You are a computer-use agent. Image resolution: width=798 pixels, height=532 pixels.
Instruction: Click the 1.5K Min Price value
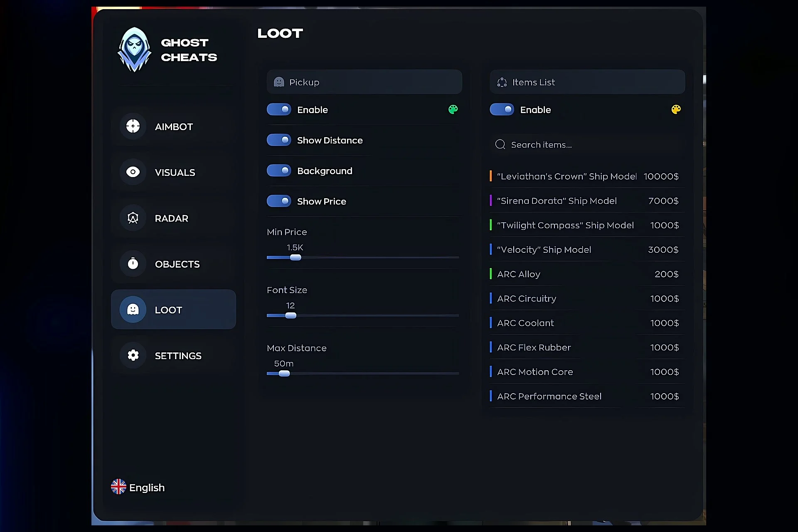point(295,247)
